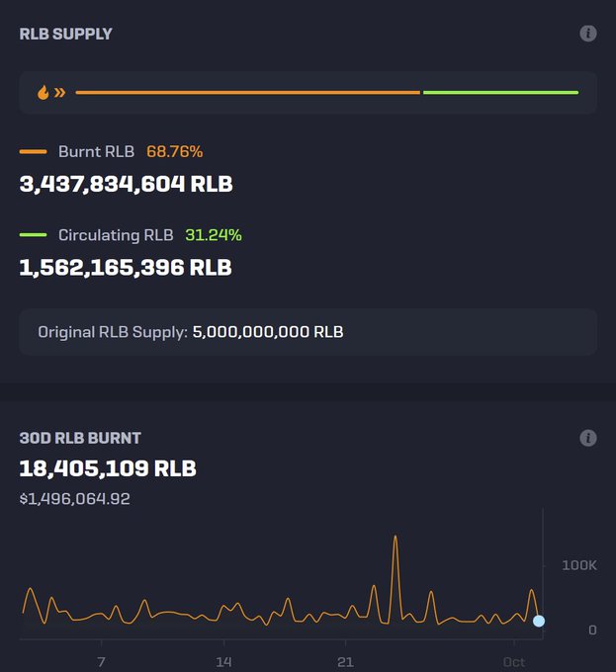Click the orange burnt segment of supply bar
Image resolution: width=616 pixels, height=672 pixels.
(x=248, y=92)
